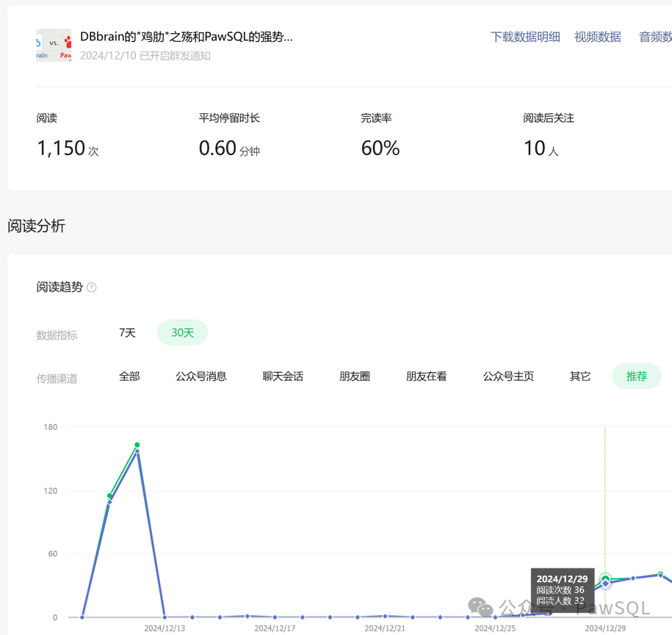Select the 30天 time range
Screen dimensions: 672x635
tap(183, 333)
